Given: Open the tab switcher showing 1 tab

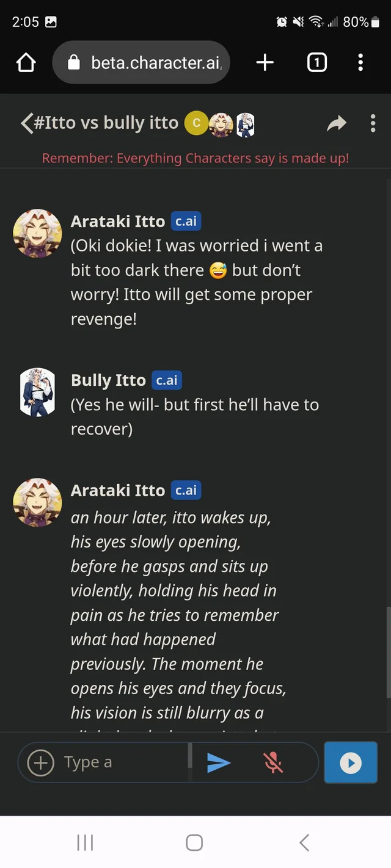Looking at the screenshot, I should tap(316, 62).
